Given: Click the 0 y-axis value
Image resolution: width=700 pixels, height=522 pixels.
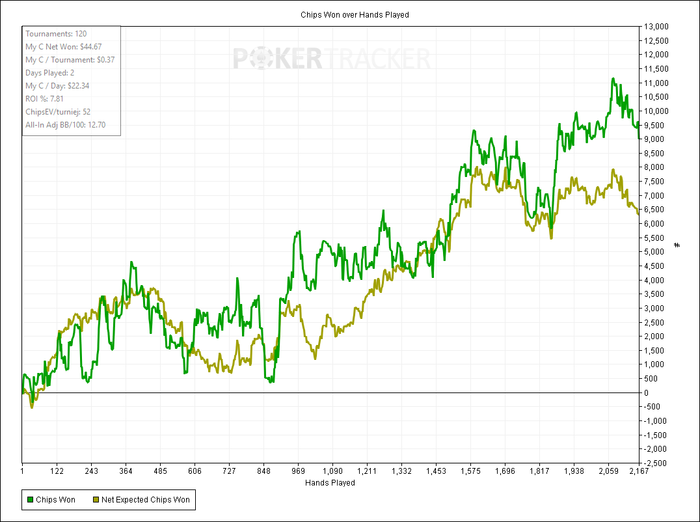Looking at the screenshot, I should point(646,393).
